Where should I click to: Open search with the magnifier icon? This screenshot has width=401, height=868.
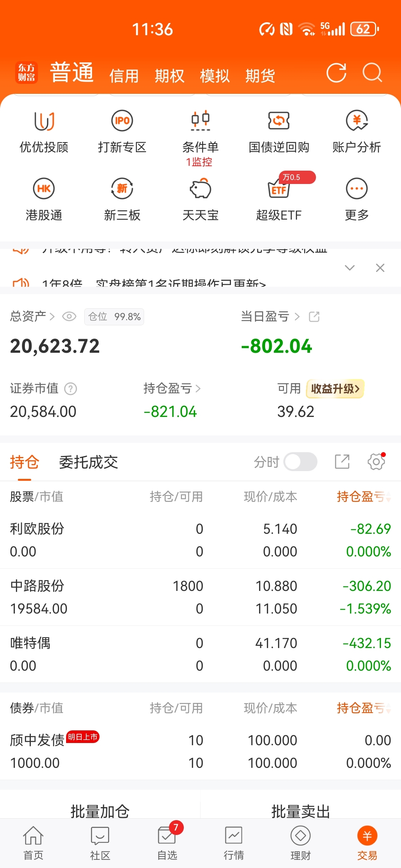372,72
